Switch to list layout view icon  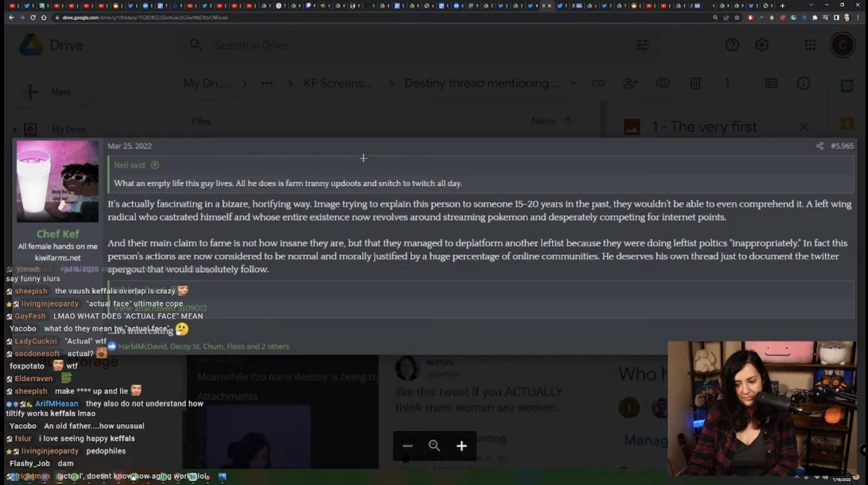[x=771, y=83]
